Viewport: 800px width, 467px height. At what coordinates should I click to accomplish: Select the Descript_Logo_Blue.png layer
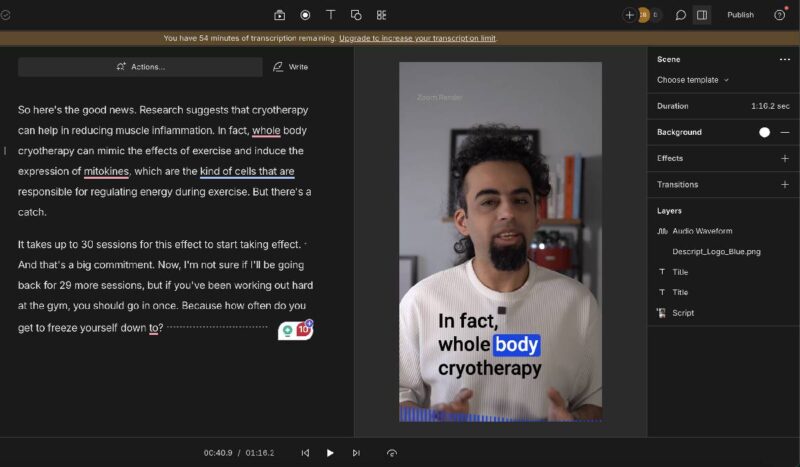(x=716, y=252)
